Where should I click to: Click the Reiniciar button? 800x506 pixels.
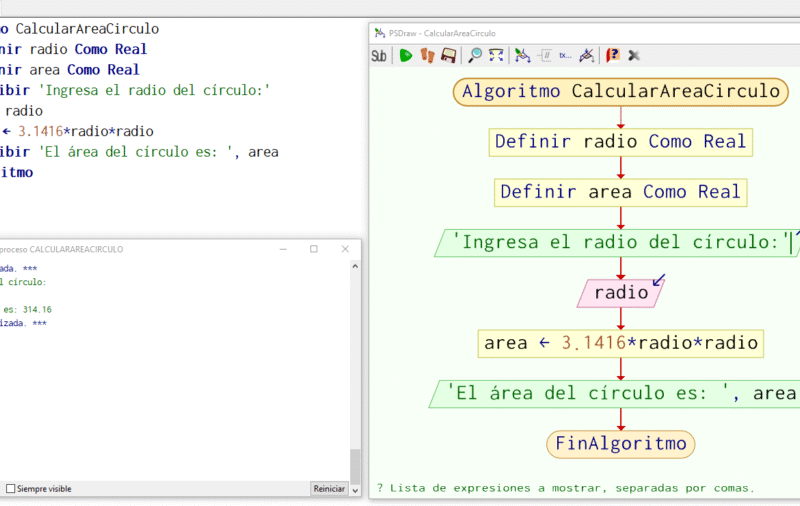tap(329, 489)
